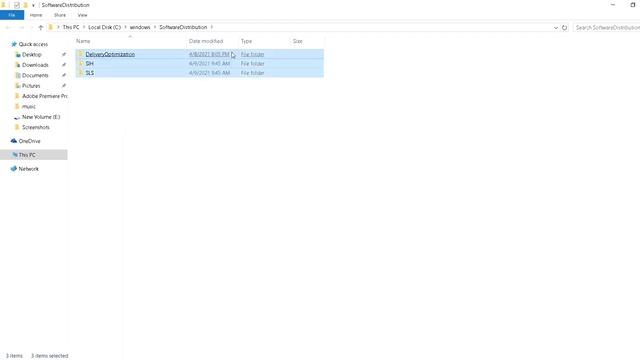Viewport: 640px width, 360px height.
Task: Expand the chevron after SoftwareDistribution breadcrumb
Action: tap(212, 27)
